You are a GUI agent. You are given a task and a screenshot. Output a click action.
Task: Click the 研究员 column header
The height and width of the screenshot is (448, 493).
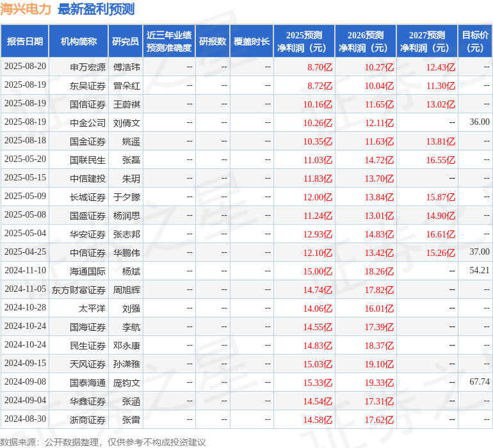[125, 42]
